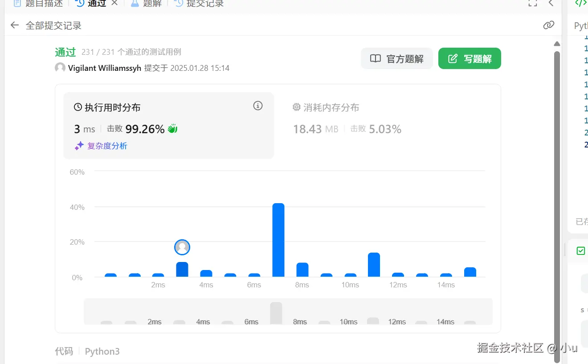
Task: Go back via the arrow beside 全部提交记录
Action: [x=15, y=25]
